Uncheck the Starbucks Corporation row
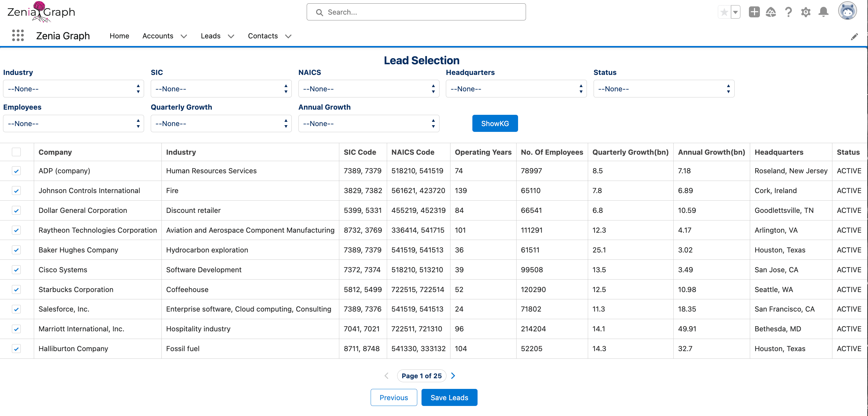The width and height of the screenshot is (868, 416). pyautogui.click(x=16, y=289)
